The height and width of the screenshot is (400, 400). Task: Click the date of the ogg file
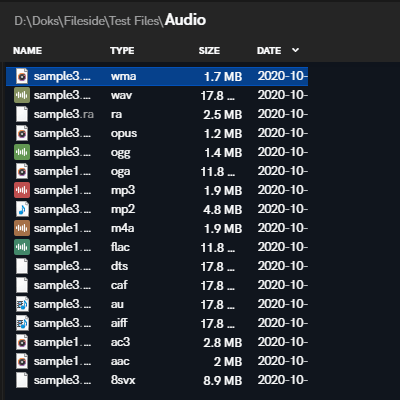283,152
